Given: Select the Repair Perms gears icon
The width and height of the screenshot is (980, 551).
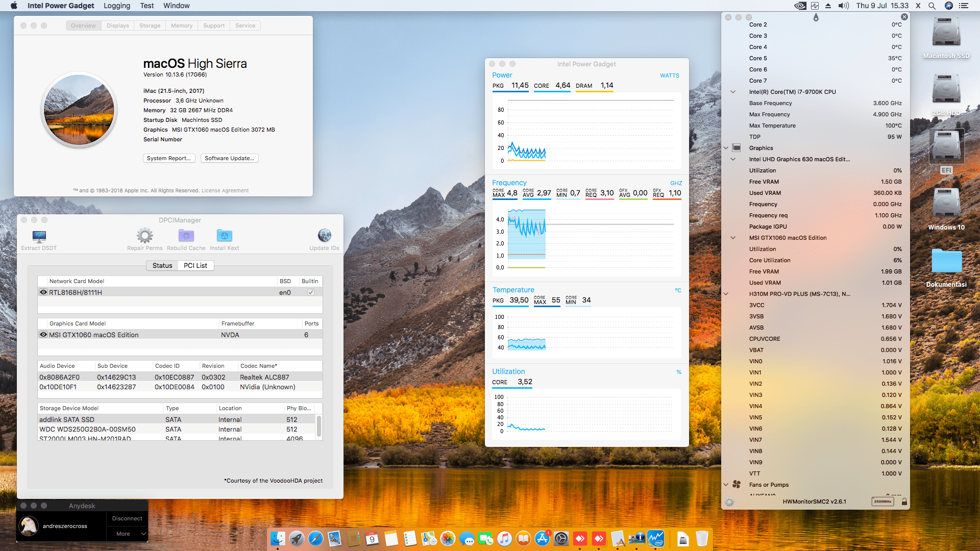Looking at the screenshot, I should [x=144, y=236].
